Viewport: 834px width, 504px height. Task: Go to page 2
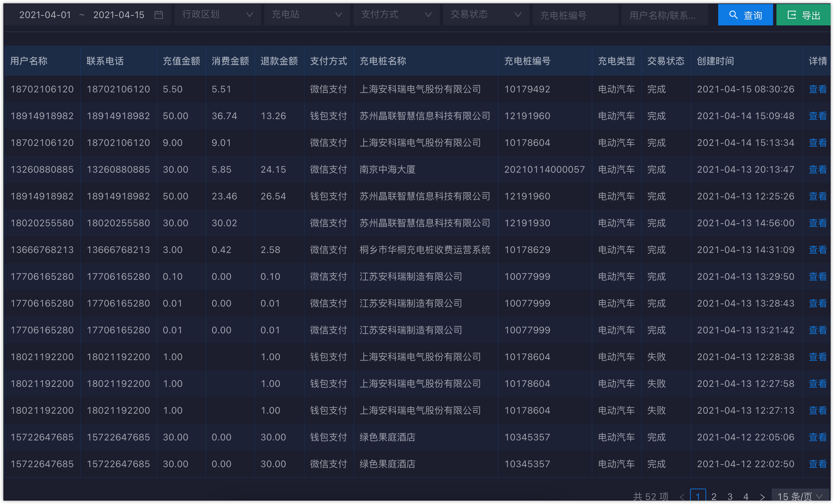click(714, 497)
